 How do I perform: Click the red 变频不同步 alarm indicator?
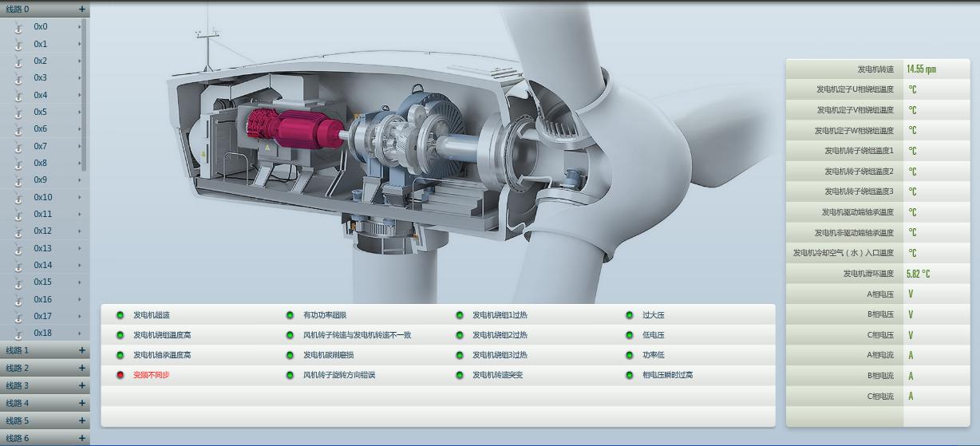coord(121,375)
